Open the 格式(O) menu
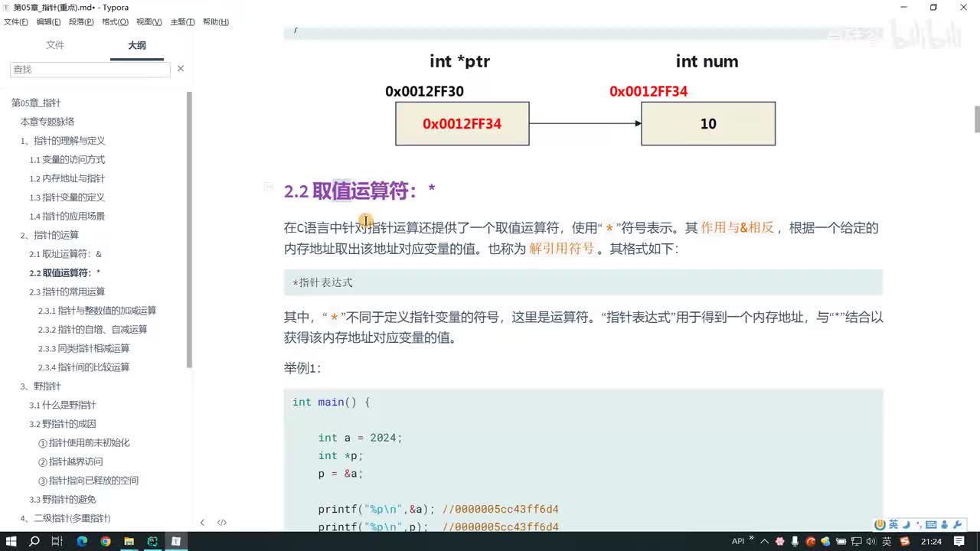 [115, 22]
